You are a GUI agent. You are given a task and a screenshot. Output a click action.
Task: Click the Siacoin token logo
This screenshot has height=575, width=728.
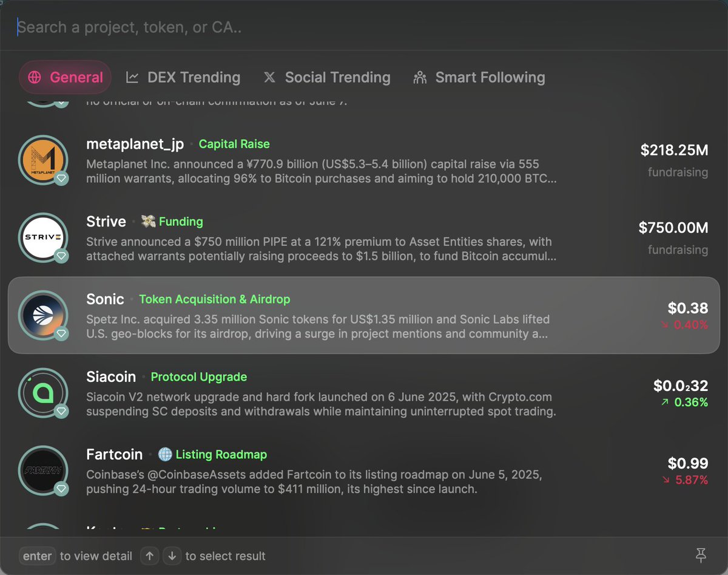(x=44, y=393)
